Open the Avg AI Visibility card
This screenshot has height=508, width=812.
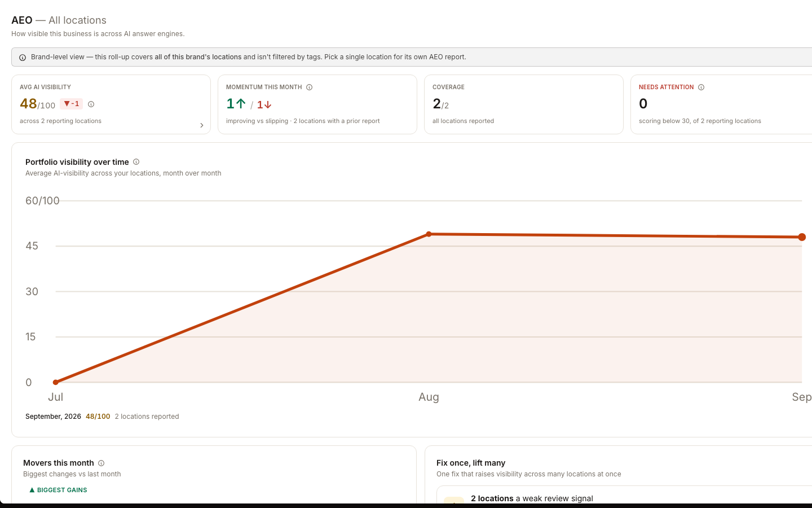pos(111,104)
